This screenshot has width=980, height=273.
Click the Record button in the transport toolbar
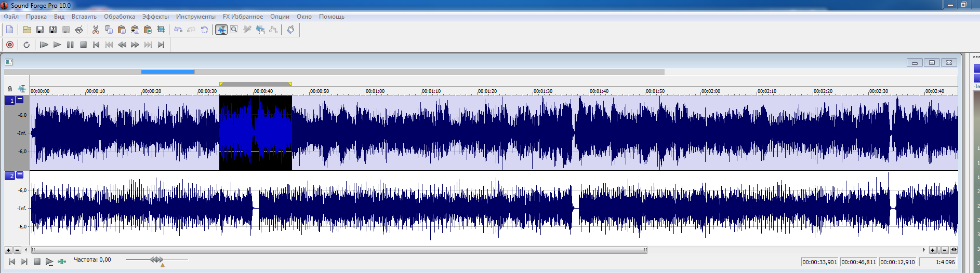click(10, 45)
